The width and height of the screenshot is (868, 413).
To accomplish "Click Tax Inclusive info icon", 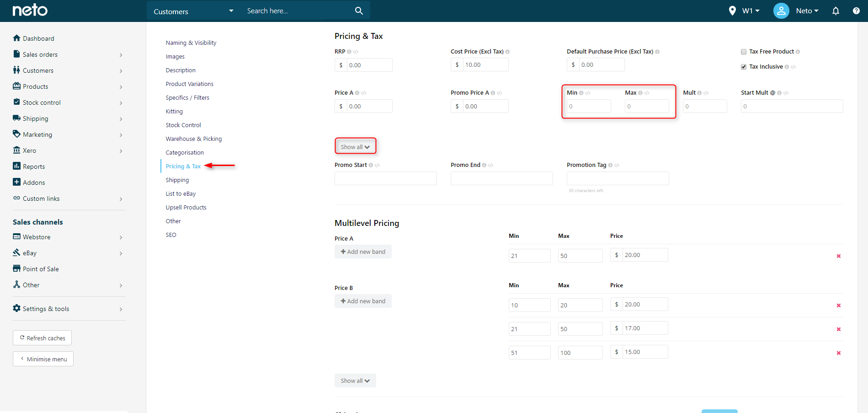I will (x=787, y=67).
